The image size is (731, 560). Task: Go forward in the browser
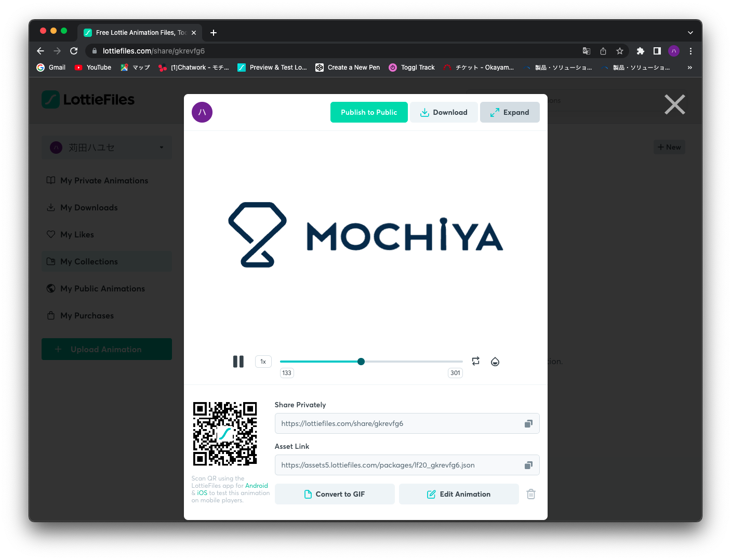57,51
